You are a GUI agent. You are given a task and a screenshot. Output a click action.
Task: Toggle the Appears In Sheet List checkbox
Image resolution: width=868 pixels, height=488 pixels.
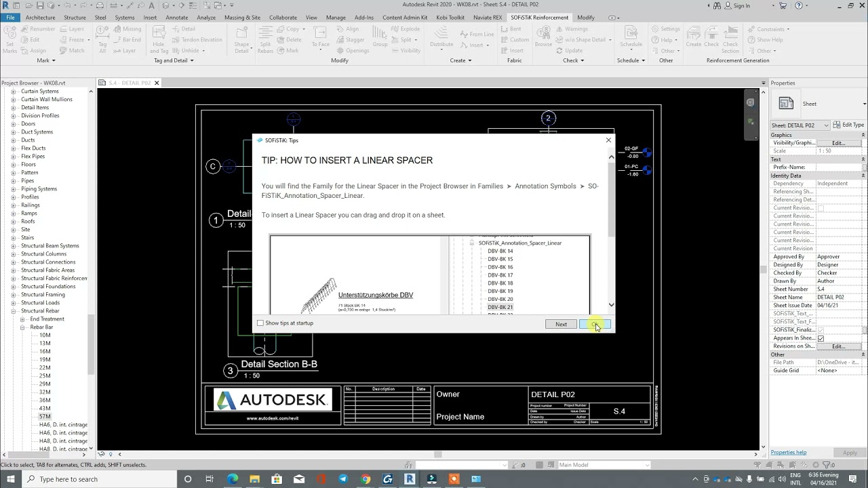821,338
